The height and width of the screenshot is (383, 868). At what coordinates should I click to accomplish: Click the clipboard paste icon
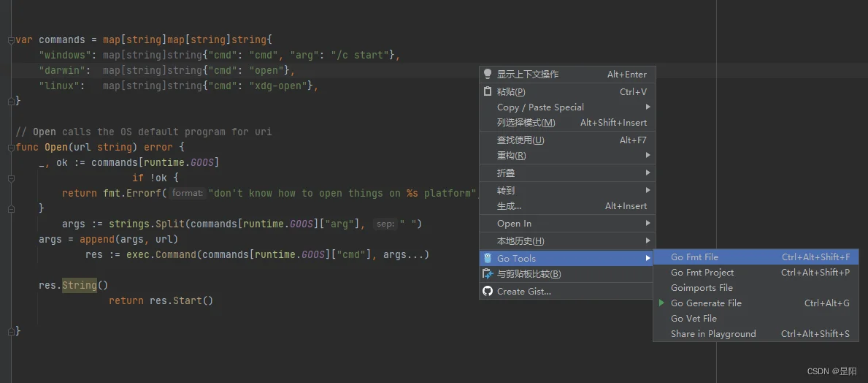tap(488, 91)
